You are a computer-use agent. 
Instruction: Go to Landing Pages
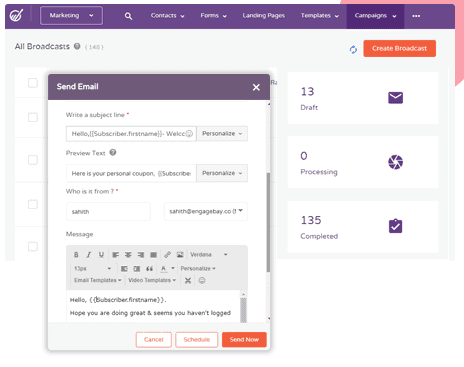(264, 16)
